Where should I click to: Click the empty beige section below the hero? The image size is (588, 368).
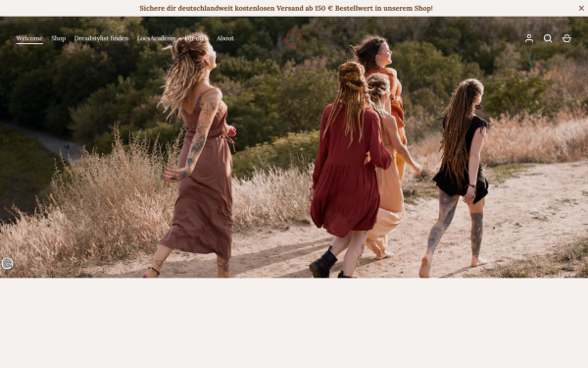[x=294, y=323]
